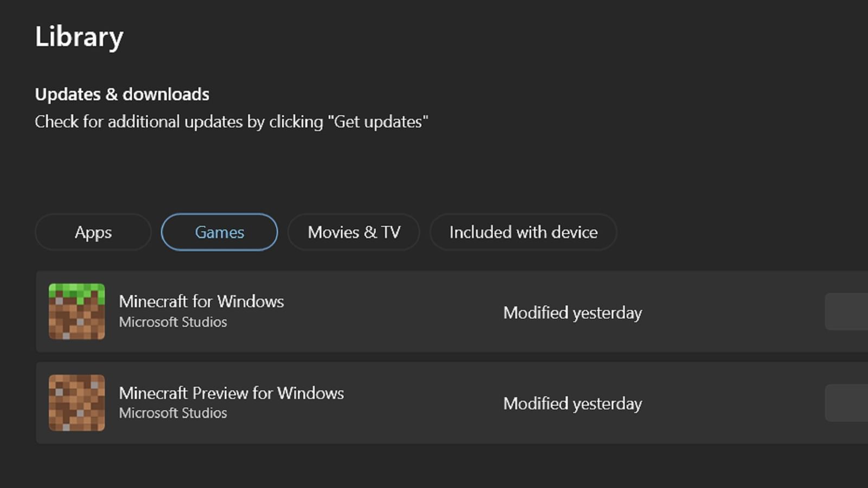Click the Minecraft for Windows title text

pos(201,301)
